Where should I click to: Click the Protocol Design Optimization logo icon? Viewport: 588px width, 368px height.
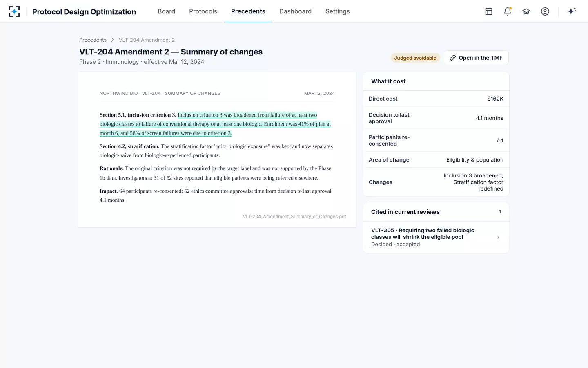pyautogui.click(x=14, y=11)
